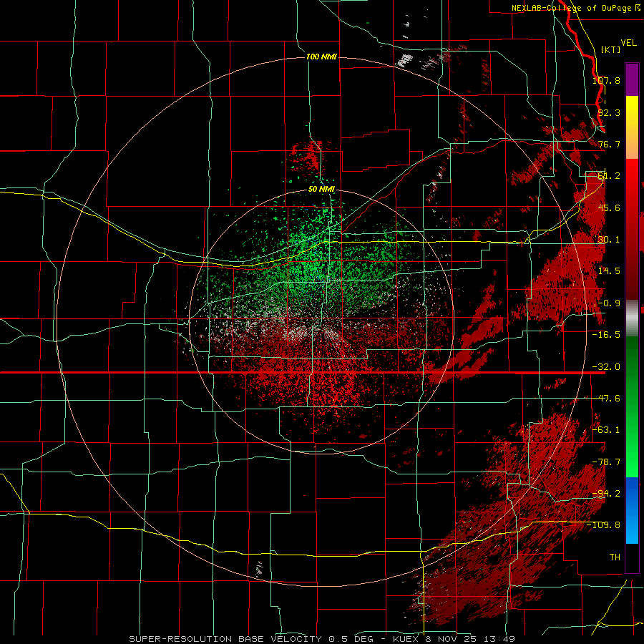Click the -94.2 value on the velocity scale
The width and height of the screenshot is (644, 644).
pyautogui.click(x=606, y=494)
